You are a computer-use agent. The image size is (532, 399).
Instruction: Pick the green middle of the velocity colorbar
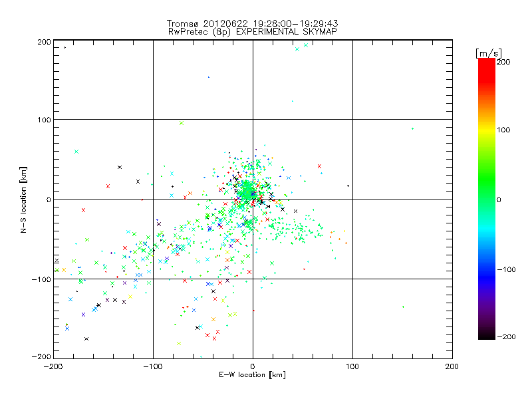click(x=486, y=199)
